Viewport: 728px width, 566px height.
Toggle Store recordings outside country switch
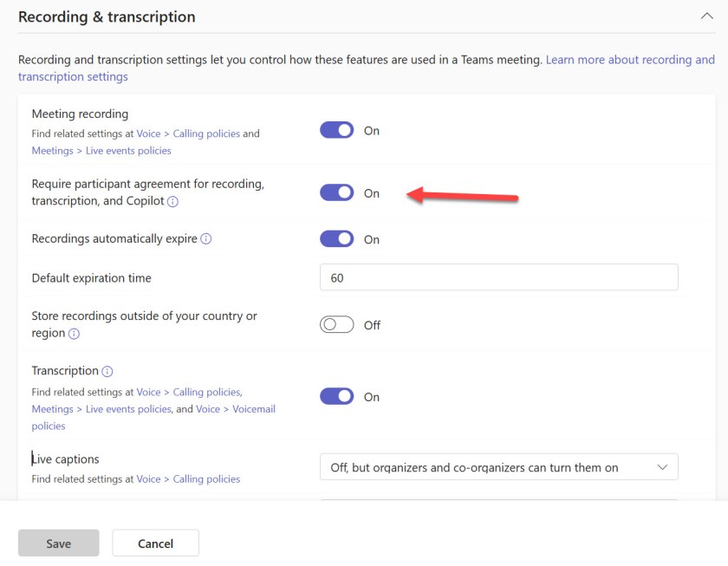pyautogui.click(x=336, y=324)
